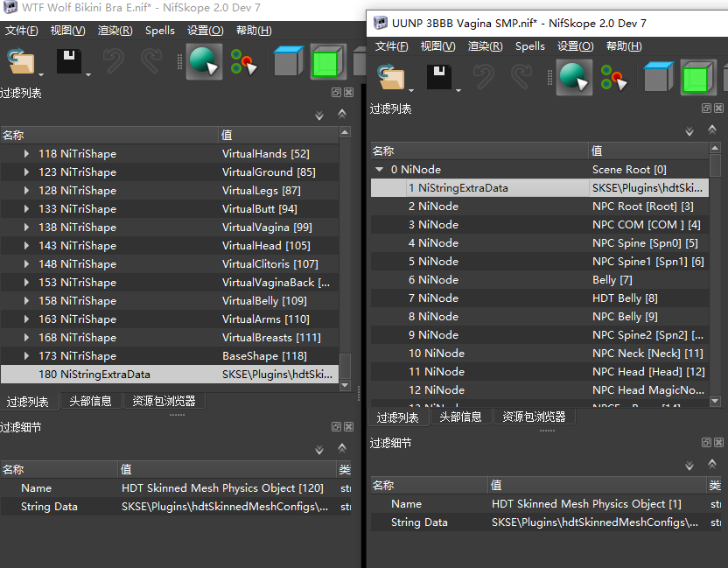
Task: Switch to 资源包浏览器 tab in UUNP window
Action: (x=534, y=417)
